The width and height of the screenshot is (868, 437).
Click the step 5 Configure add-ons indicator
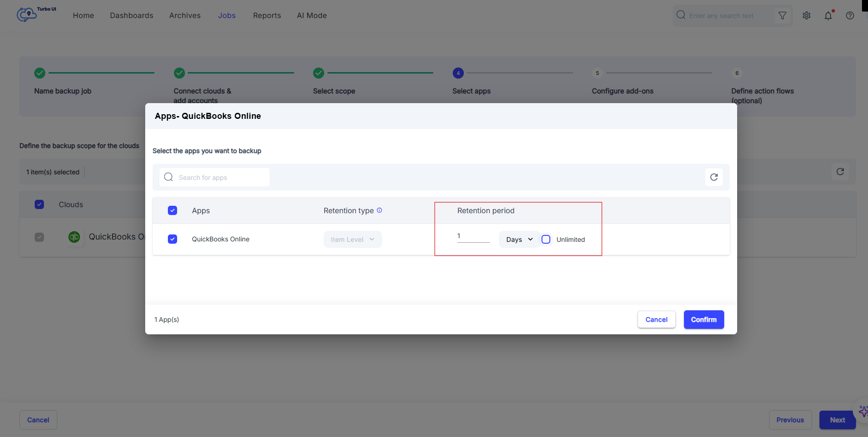click(597, 73)
